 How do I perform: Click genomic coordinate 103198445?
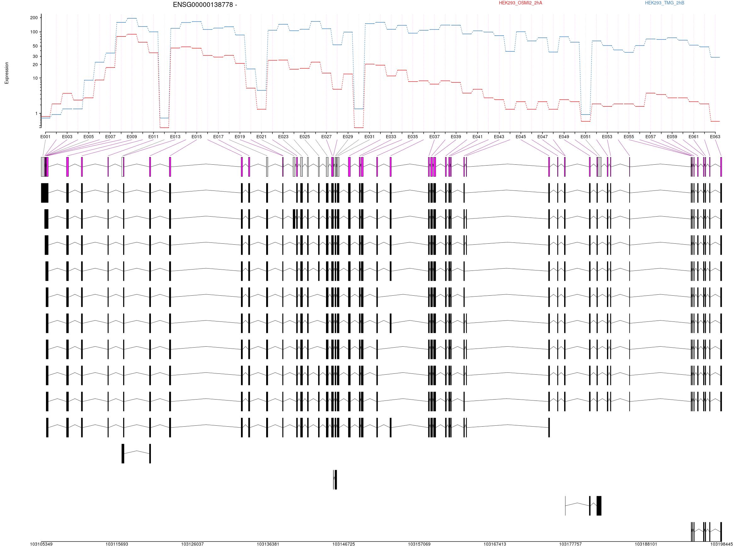click(x=722, y=544)
